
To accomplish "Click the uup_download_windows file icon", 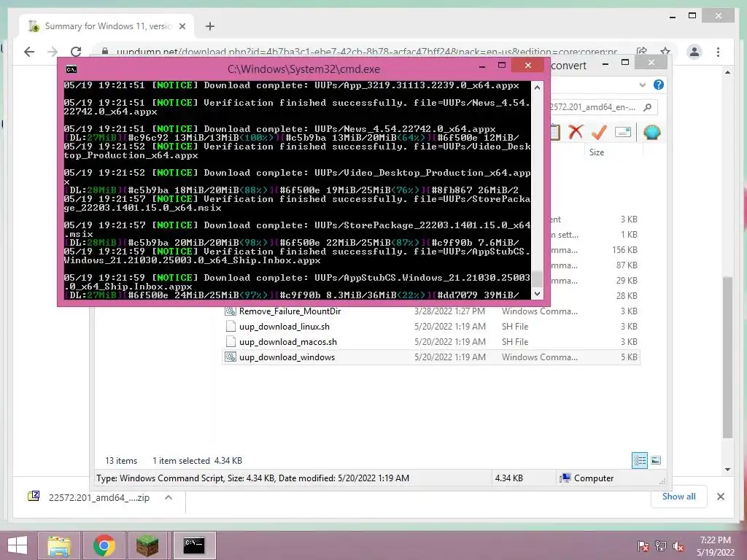I will (231, 357).
